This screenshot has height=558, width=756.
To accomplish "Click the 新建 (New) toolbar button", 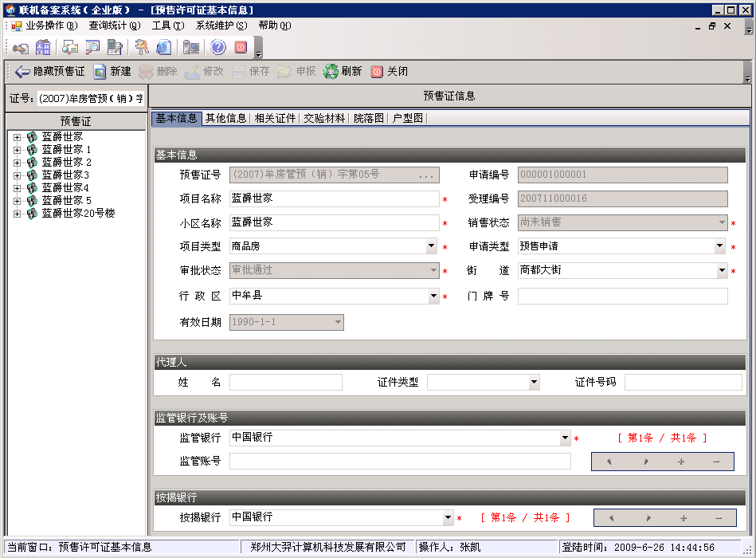I will pyautogui.click(x=112, y=72).
